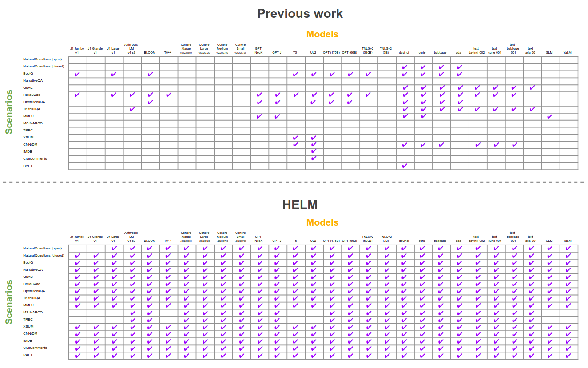The height and width of the screenshot is (368, 588).
Task: Select the MMLU / J1-Jumbo checkmark in HELM table
Action: (77, 305)
